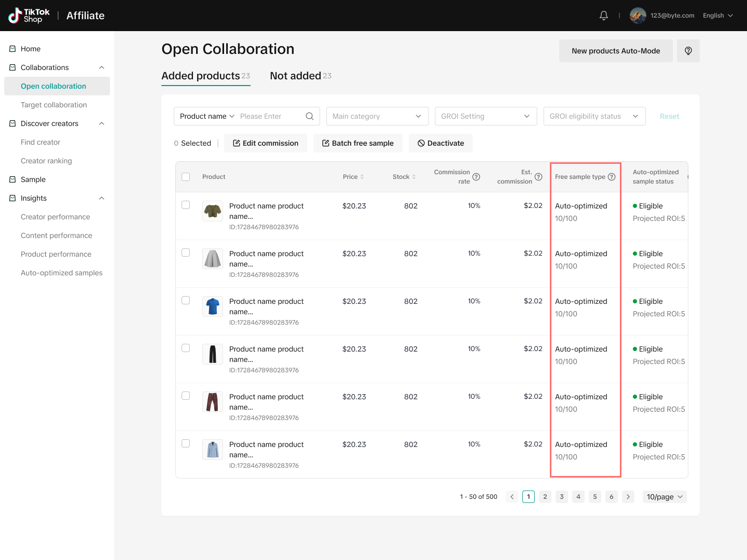
Task: Go to next page arrow
Action: pyautogui.click(x=628, y=497)
